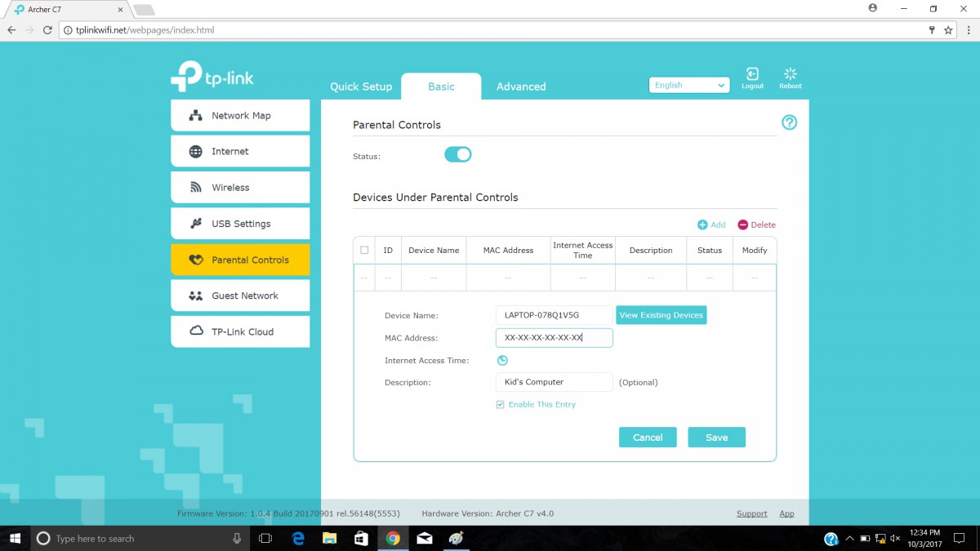Open USB Settings from the sidebar
980x551 pixels.
tap(240, 223)
